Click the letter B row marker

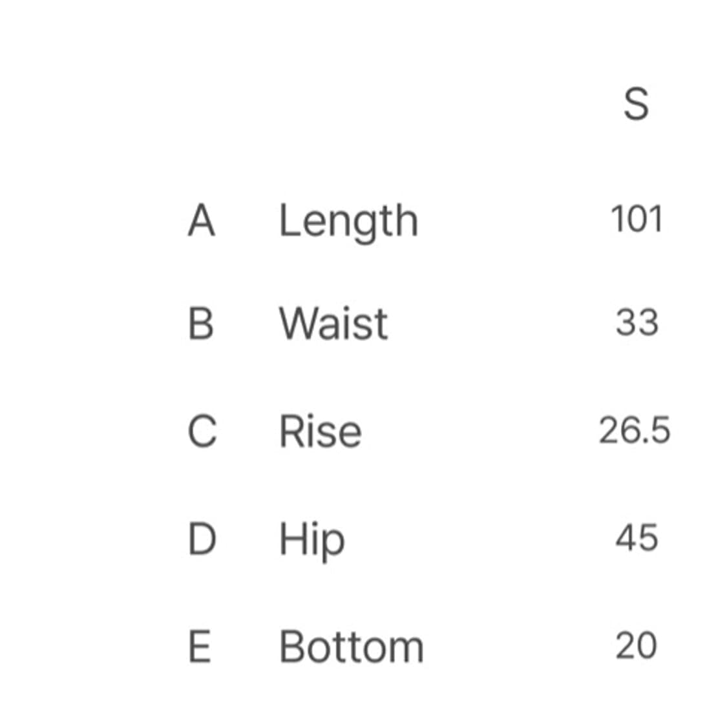click(201, 323)
